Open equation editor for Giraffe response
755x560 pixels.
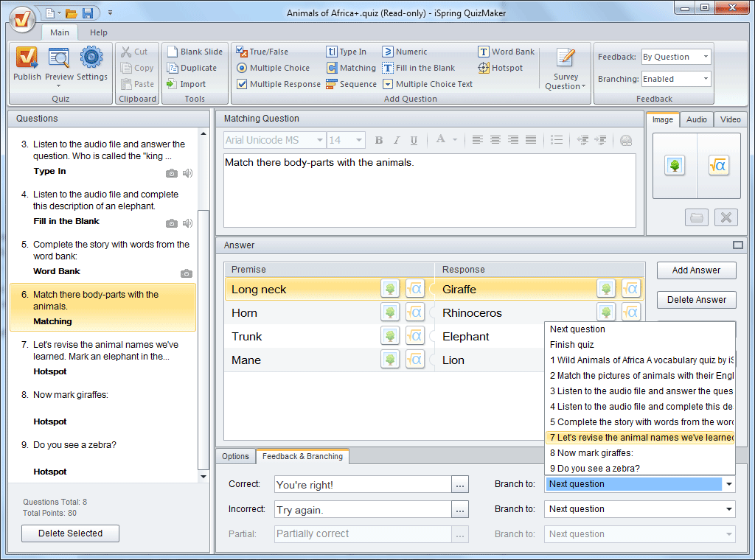[x=630, y=290]
